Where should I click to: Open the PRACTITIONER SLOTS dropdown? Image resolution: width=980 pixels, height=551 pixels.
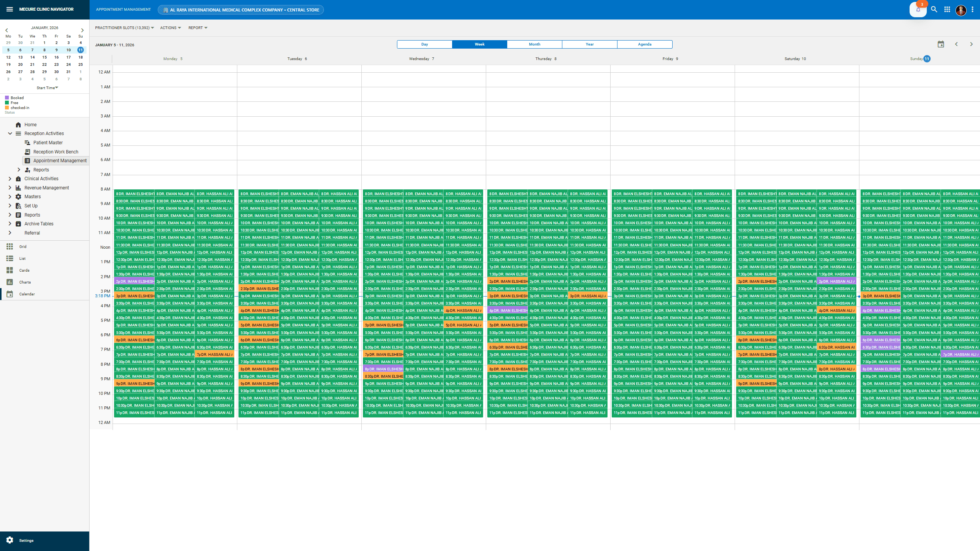tap(124, 28)
